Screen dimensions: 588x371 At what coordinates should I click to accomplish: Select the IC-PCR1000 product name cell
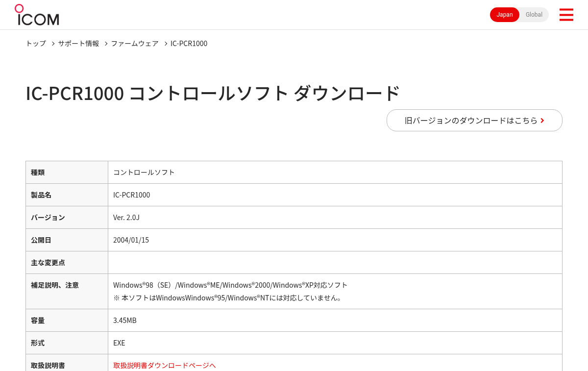pos(335,195)
